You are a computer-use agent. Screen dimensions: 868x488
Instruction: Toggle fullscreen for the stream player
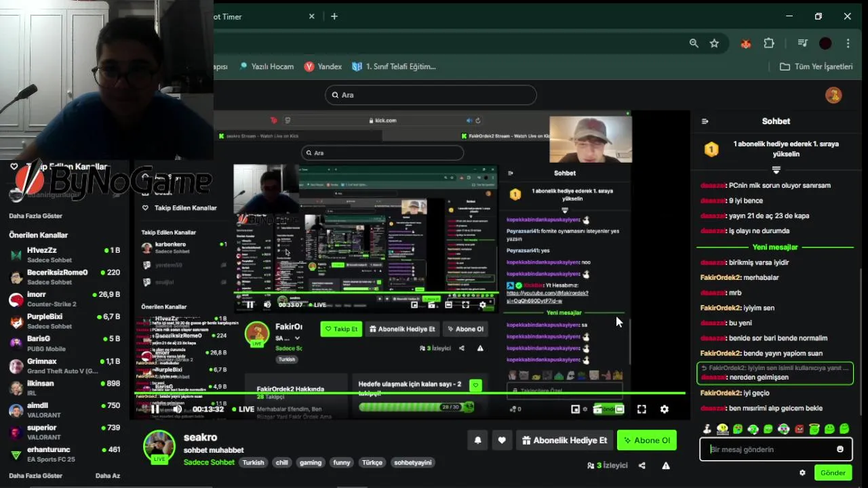click(642, 409)
